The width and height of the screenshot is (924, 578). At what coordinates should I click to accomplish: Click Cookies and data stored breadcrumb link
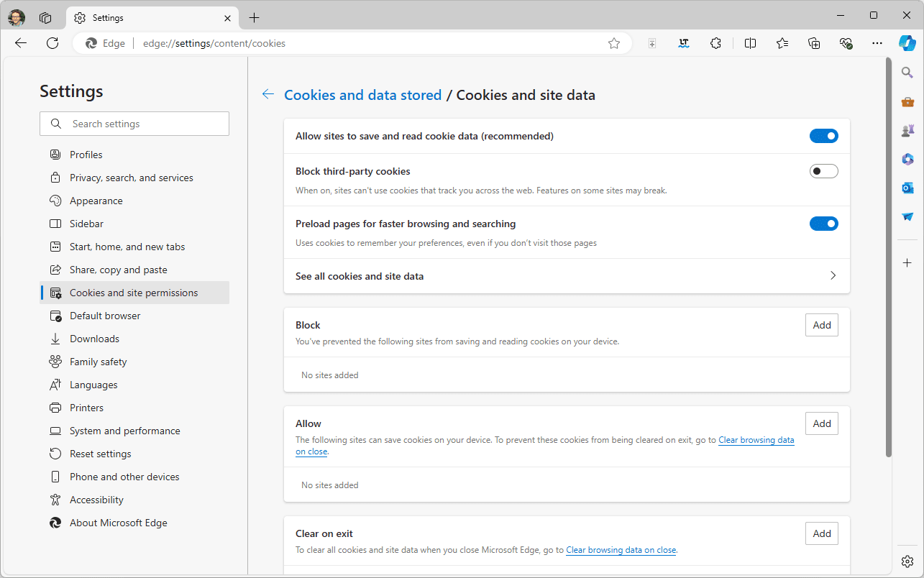(x=363, y=95)
